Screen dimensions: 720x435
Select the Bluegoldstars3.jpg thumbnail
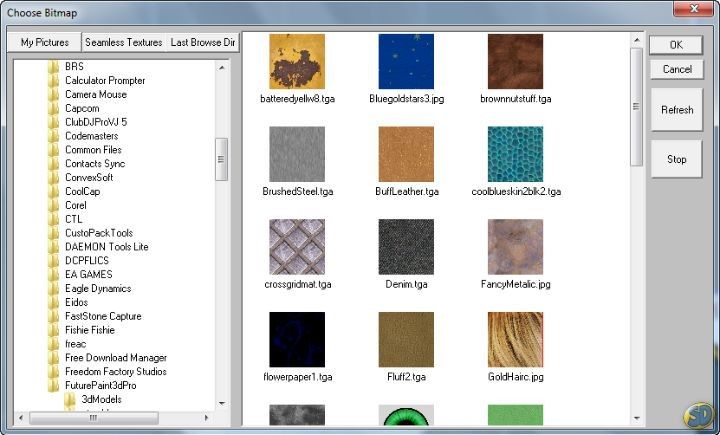pos(406,61)
